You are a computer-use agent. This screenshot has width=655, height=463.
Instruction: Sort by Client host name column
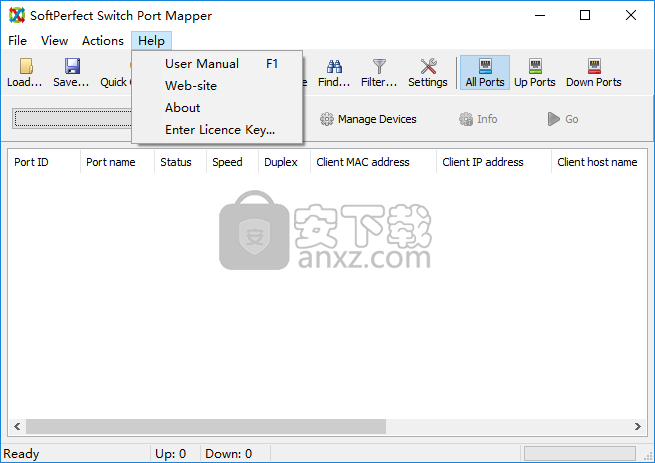pos(599,162)
